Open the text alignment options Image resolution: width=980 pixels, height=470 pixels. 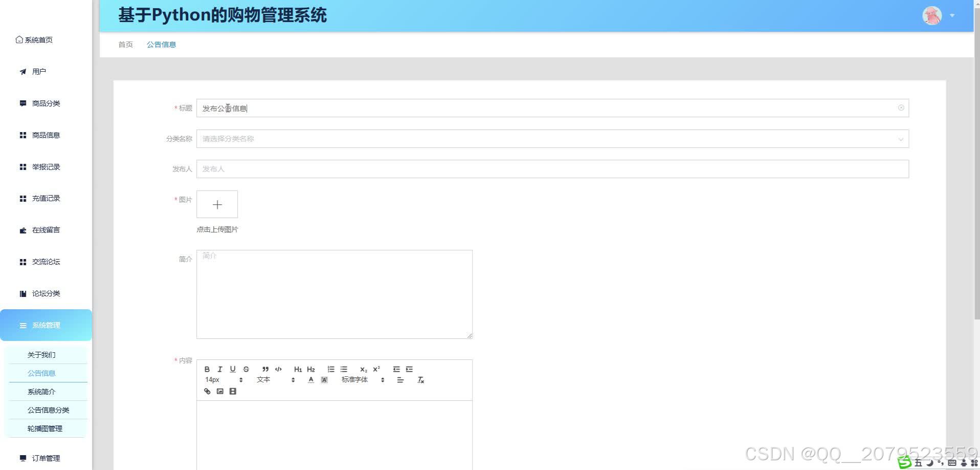click(400, 380)
